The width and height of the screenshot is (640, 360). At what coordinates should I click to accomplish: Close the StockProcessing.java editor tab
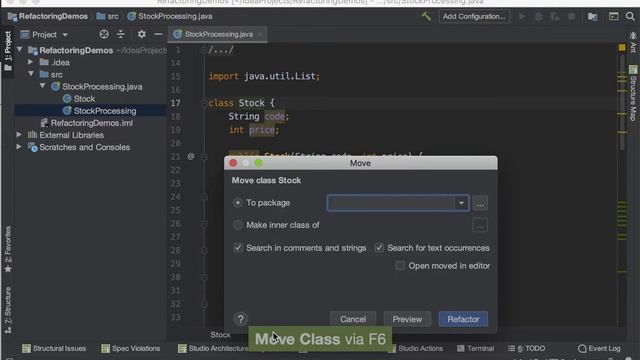pyautogui.click(x=261, y=34)
